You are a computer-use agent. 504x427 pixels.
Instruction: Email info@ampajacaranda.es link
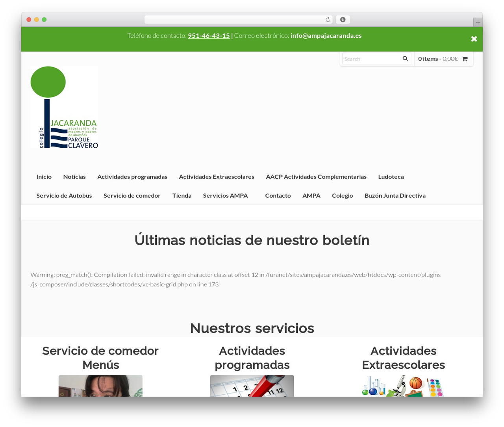tap(326, 35)
